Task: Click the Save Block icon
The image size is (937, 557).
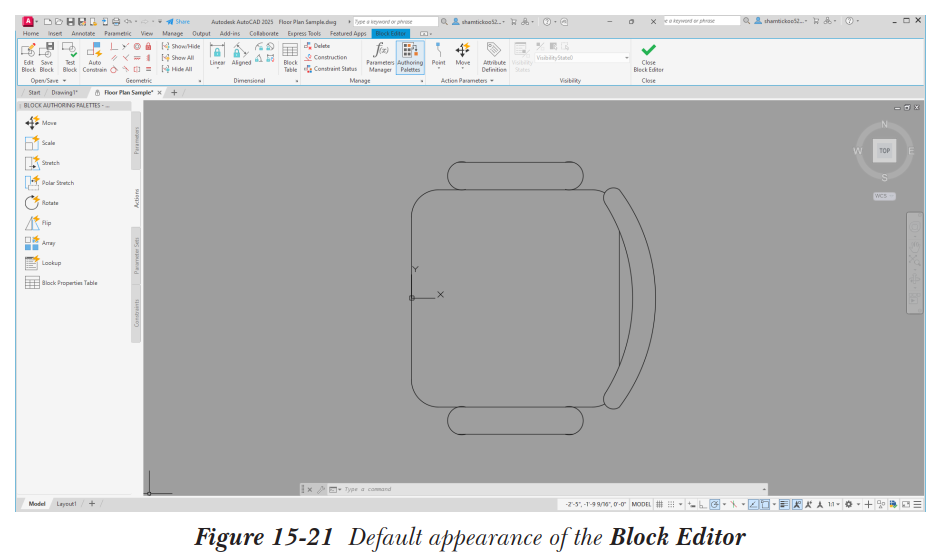Action: point(47,57)
